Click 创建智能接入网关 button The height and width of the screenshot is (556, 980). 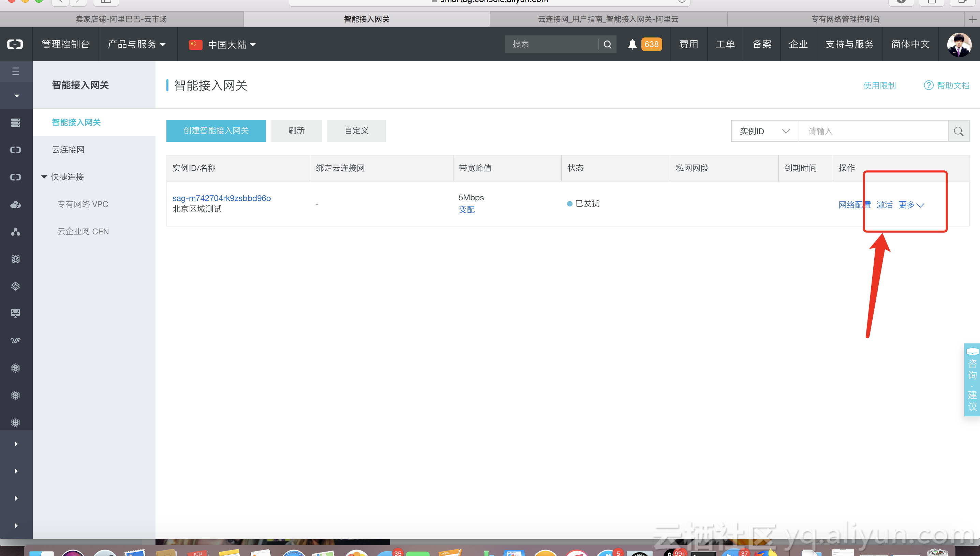(x=216, y=130)
